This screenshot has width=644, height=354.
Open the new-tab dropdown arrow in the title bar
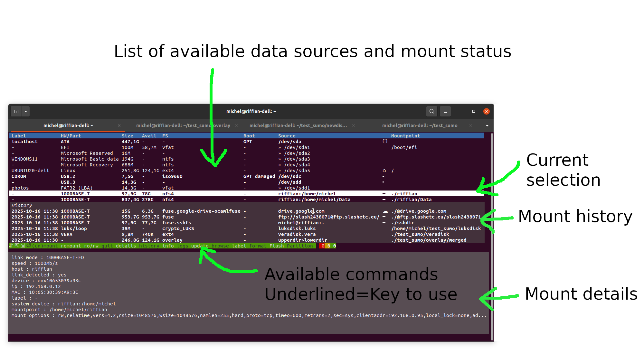pos(26,111)
